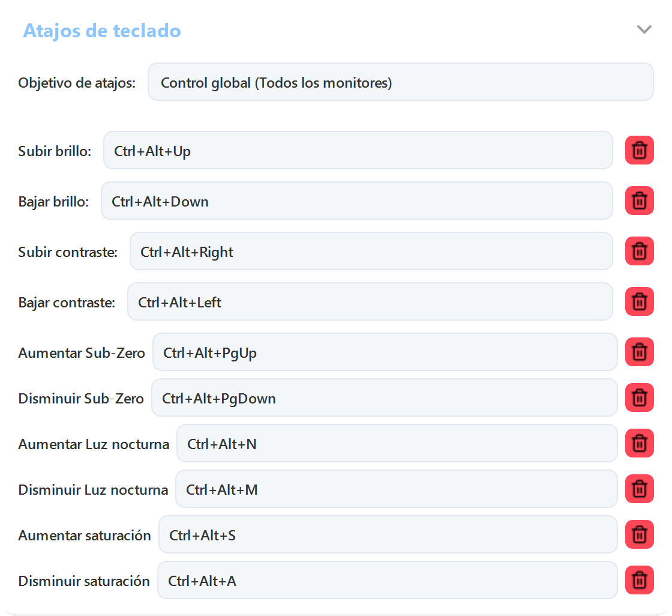Click the Subir contraste label
Viewport: 672px width, 616px height.
tap(68, 252)
